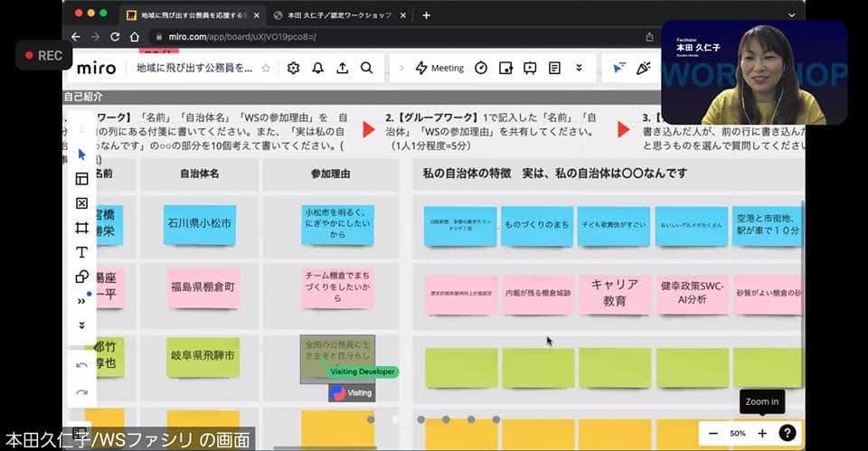
Task: Switch to the 本田久仁子 workshop browser tab
Action: pos(339,15)
